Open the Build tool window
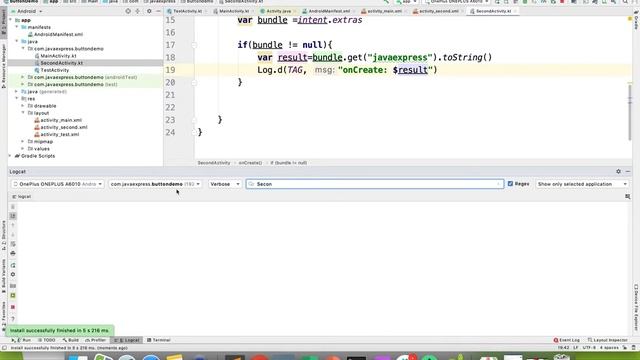The width and height of the screenshot is (640, 360). pyautogui.click(x=71, y=340)
